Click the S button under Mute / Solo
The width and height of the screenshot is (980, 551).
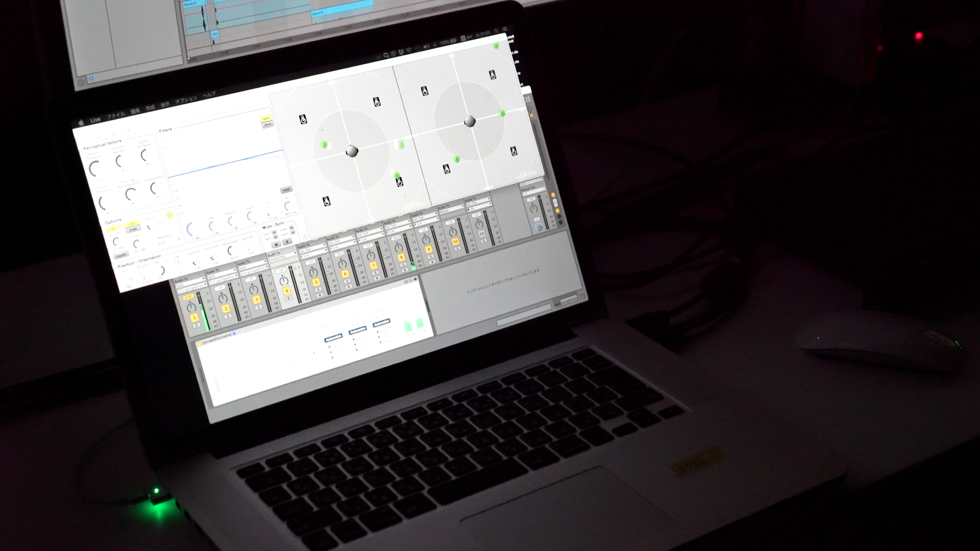287,241
